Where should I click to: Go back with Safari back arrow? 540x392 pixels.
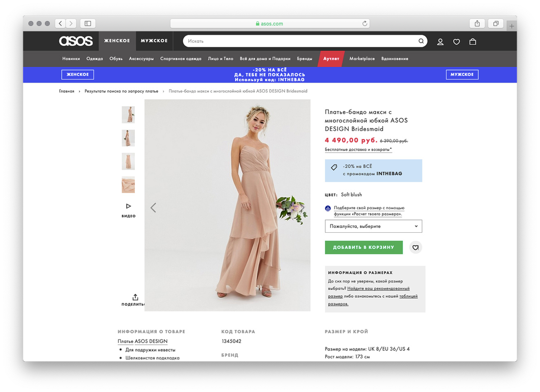click(60, 23)
